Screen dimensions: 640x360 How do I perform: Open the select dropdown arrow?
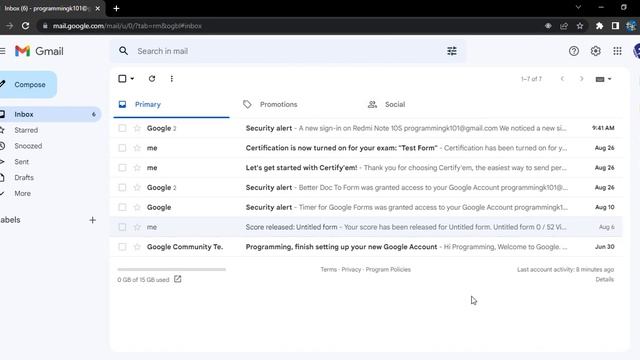click(x=132, y=78)
